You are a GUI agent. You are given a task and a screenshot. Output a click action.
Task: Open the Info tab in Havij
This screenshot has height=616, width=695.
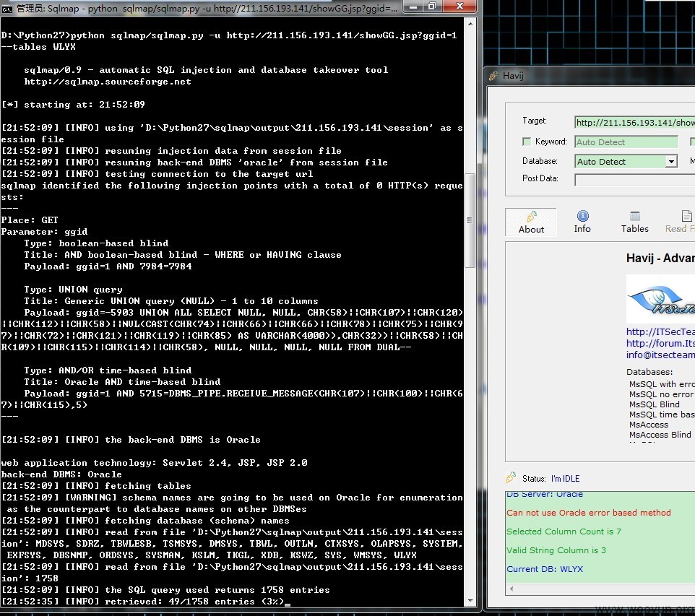582,222
